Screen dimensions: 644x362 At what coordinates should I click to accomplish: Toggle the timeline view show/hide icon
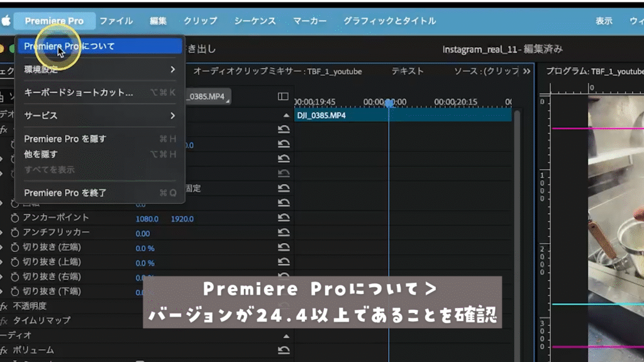(283, 96)
